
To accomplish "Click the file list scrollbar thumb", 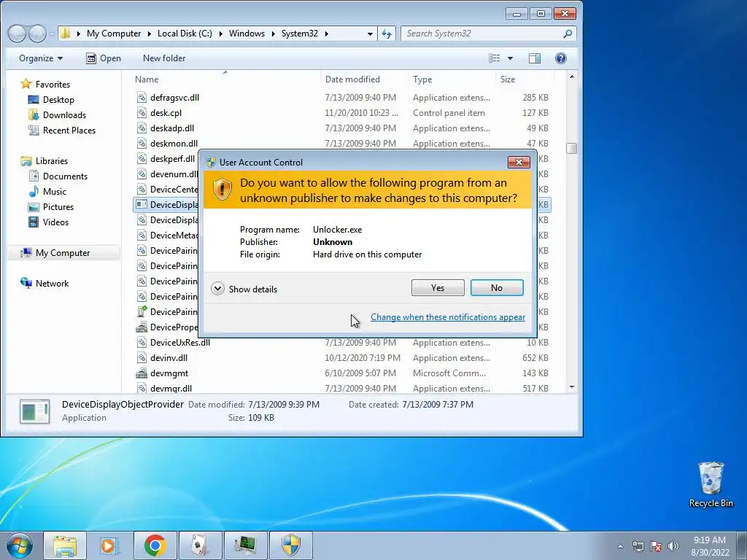I will 572,148.
